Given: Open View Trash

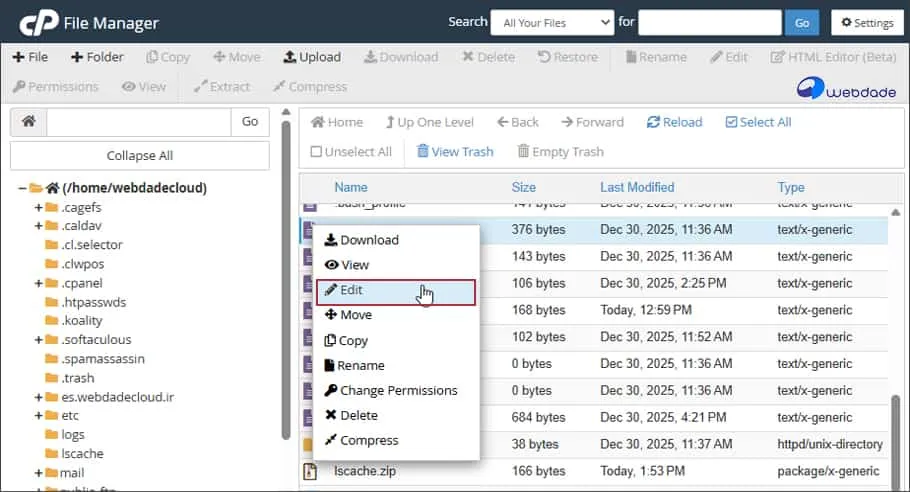Looking at the screenshot, I should tap(455, 151).
